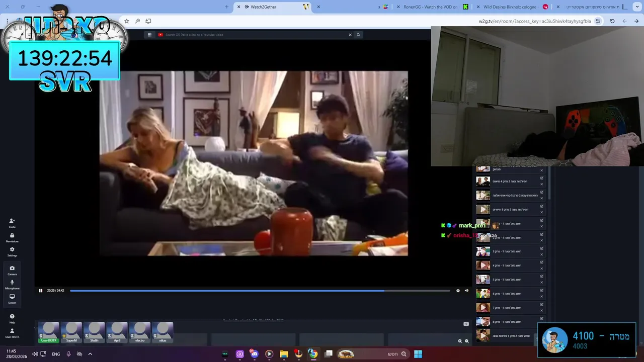Open room Permissions lock icon
This screenshot has height=362, width=644.
12,237
